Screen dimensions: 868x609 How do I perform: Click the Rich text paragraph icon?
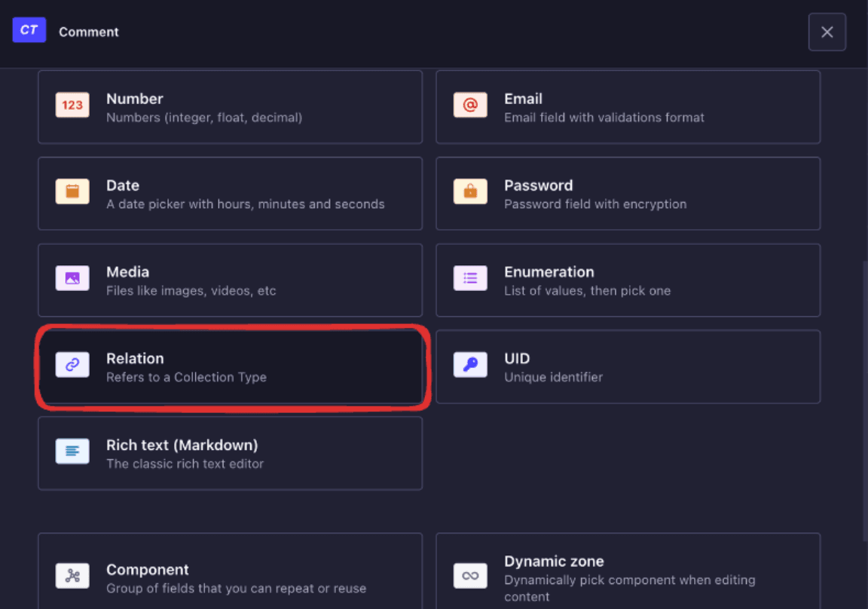pyautogui.click(x=72, y=451)
